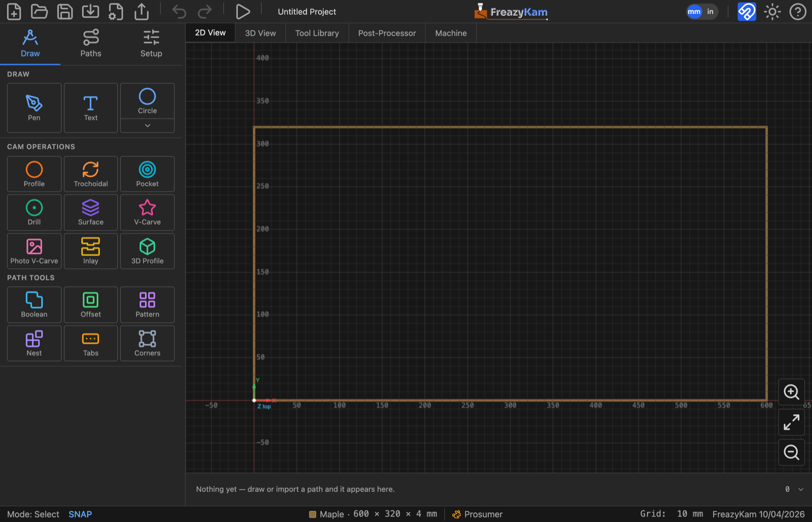Switch to the Paths sidebar tab
The height and width of the screenshot is (522, 812).
pyautogui.click(x=91, y=44)
